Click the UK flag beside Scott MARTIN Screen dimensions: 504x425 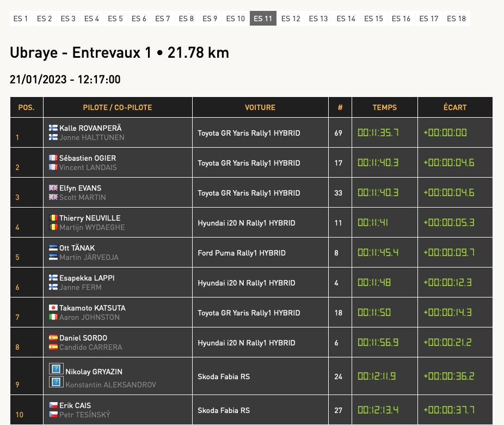53,197
